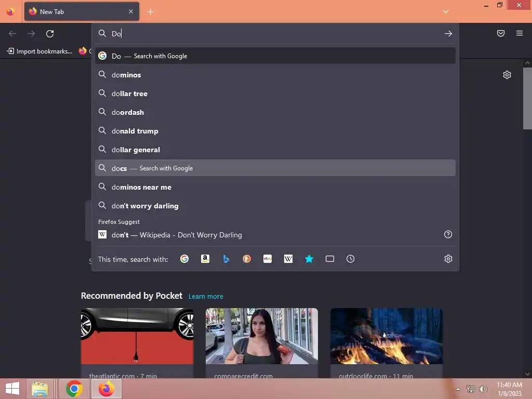Choose the 'dominos' suggestion
Screen dimensions: 532x399
coord(275,75)
